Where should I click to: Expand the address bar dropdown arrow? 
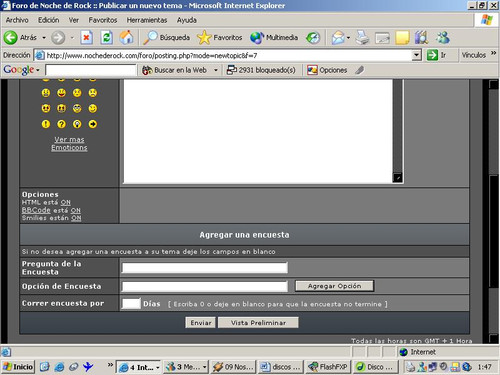417,55
